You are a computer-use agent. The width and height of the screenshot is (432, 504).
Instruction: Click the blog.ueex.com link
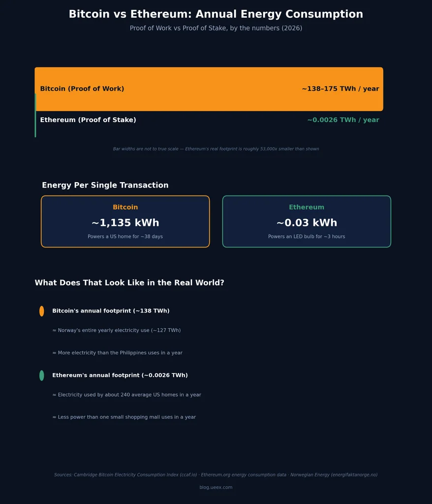coord(216,487)
